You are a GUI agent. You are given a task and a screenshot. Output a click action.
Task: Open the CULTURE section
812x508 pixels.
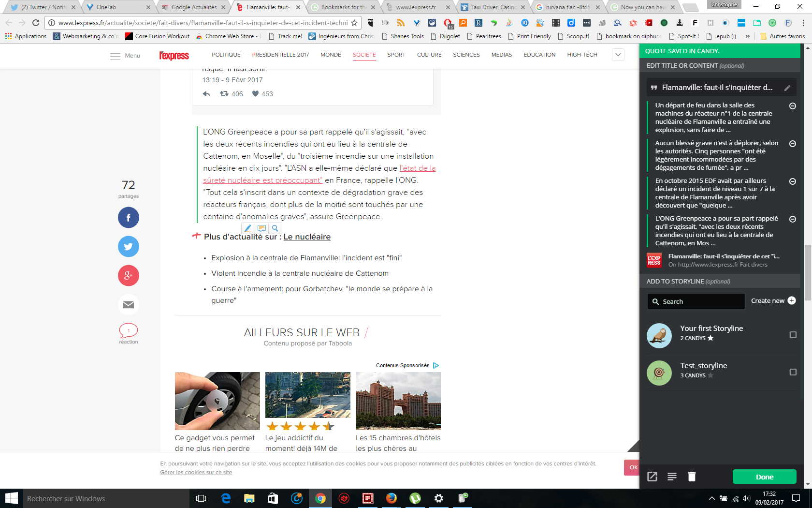(429, 55)
